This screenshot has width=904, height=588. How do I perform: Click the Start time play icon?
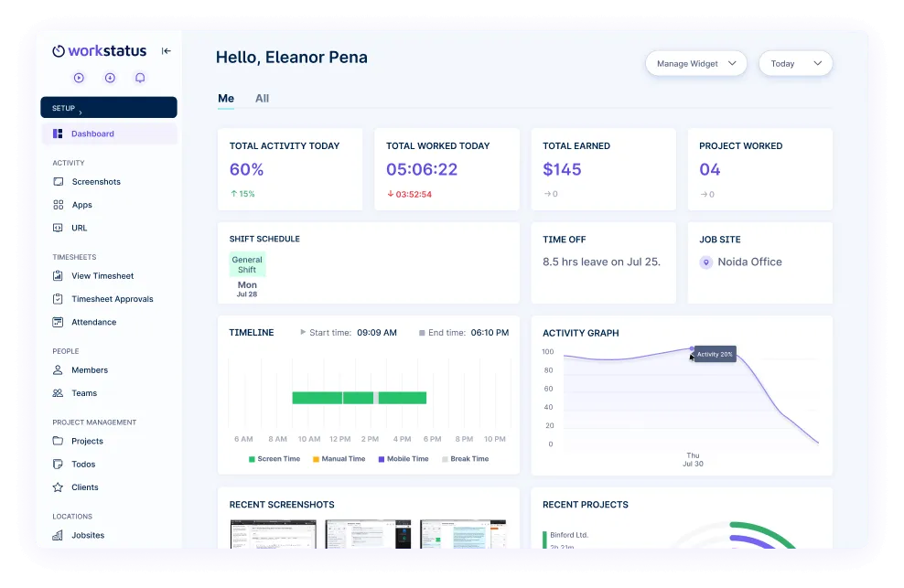tap(303, 332)
